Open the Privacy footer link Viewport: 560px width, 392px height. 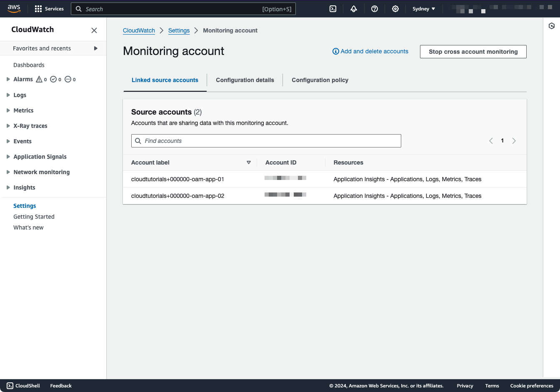[x=465, y=386]
